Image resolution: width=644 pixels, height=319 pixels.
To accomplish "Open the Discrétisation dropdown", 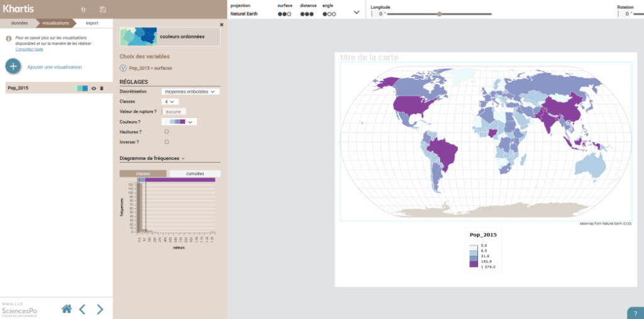I will tap(190, 92).
